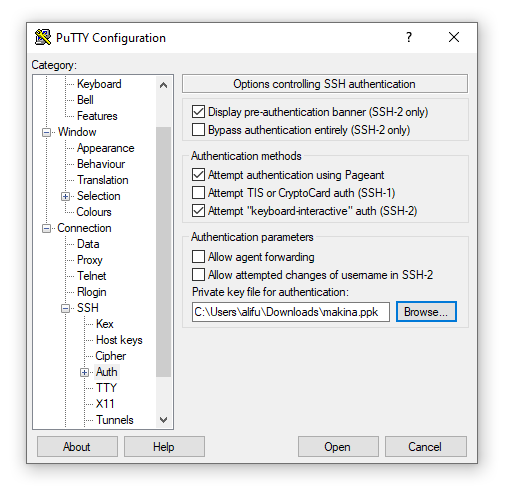This screenshot has width=511, height=492.
Task: Enable Attempt TIS or CryptoCard auth
Action: coord(198,193)
